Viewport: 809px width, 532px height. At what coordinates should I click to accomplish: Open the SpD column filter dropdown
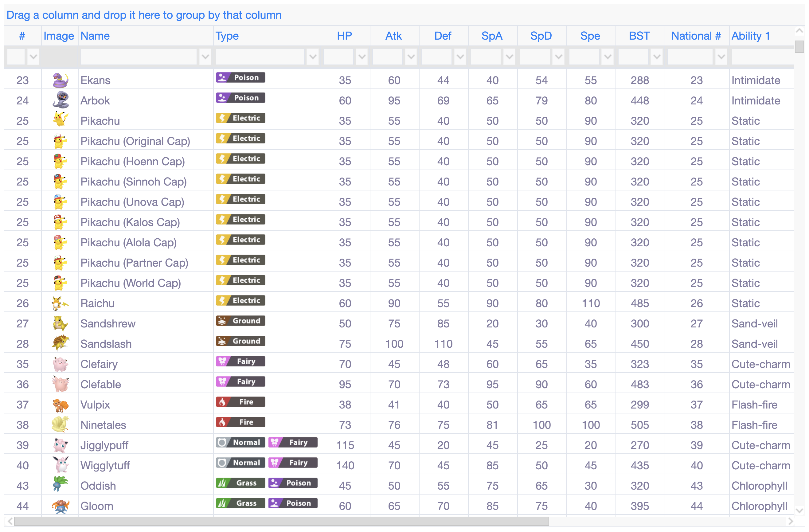tap(558, 57)
